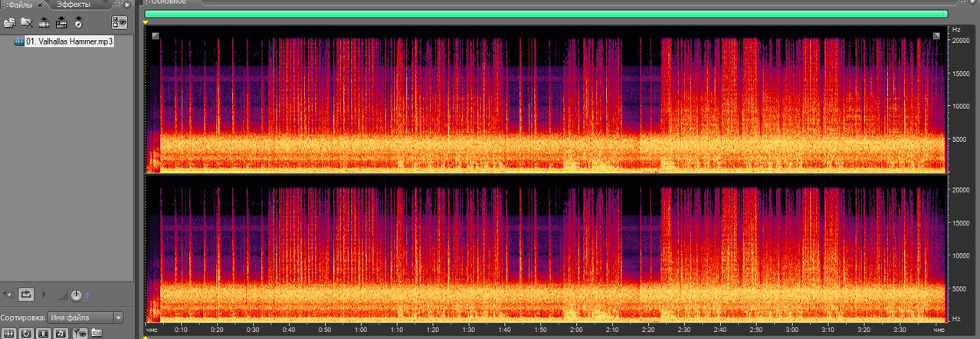Switch to the Файлы tab
Image resolution: width=980 pixels, height=339 pixels.
click(x=20, y=5)
